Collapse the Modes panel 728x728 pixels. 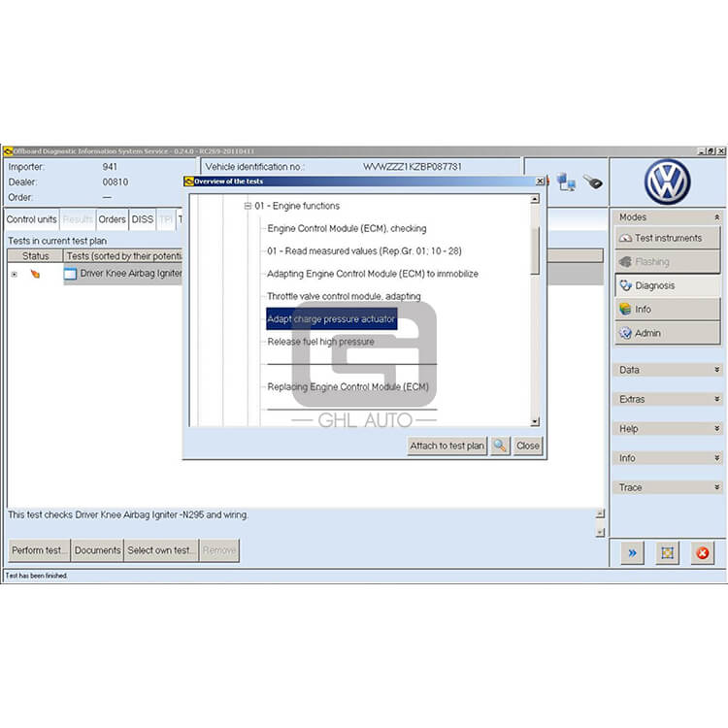pos(717,217)
